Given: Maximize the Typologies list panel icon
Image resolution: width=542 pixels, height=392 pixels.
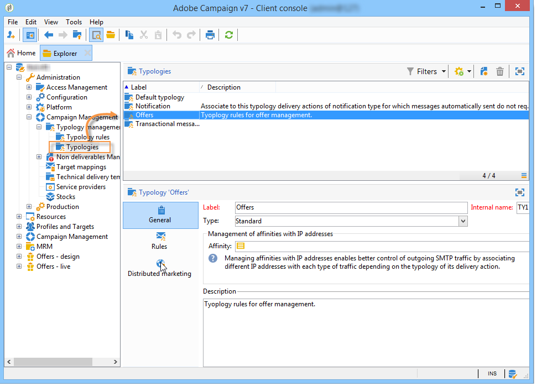Looking at the screenshot, I should (x=520, y=71).
